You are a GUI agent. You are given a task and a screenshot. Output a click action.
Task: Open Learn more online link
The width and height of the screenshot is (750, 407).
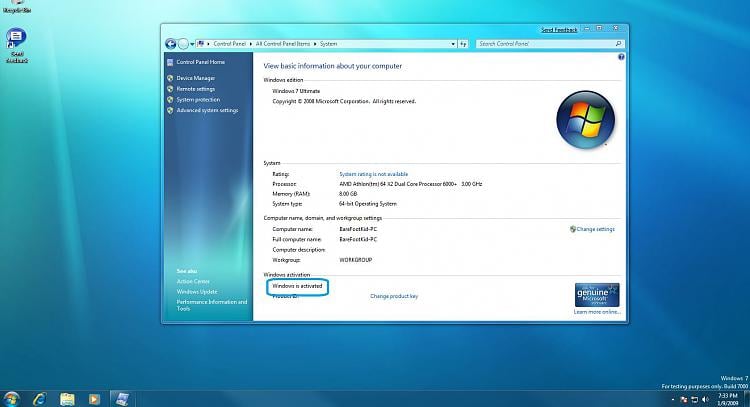[x=597, y=312]
